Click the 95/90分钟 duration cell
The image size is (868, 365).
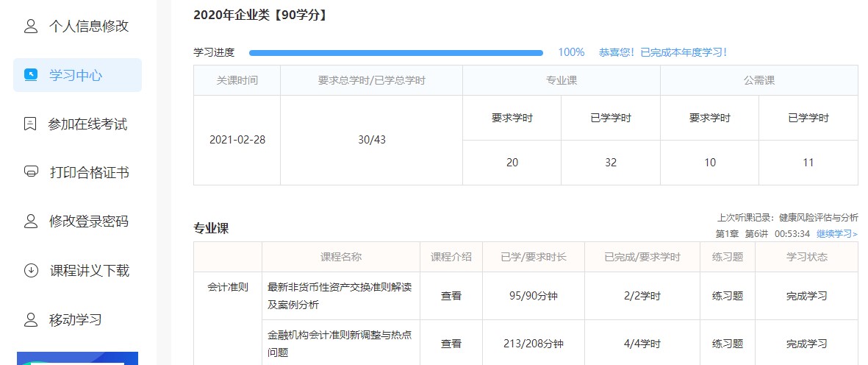pos(533,296)
